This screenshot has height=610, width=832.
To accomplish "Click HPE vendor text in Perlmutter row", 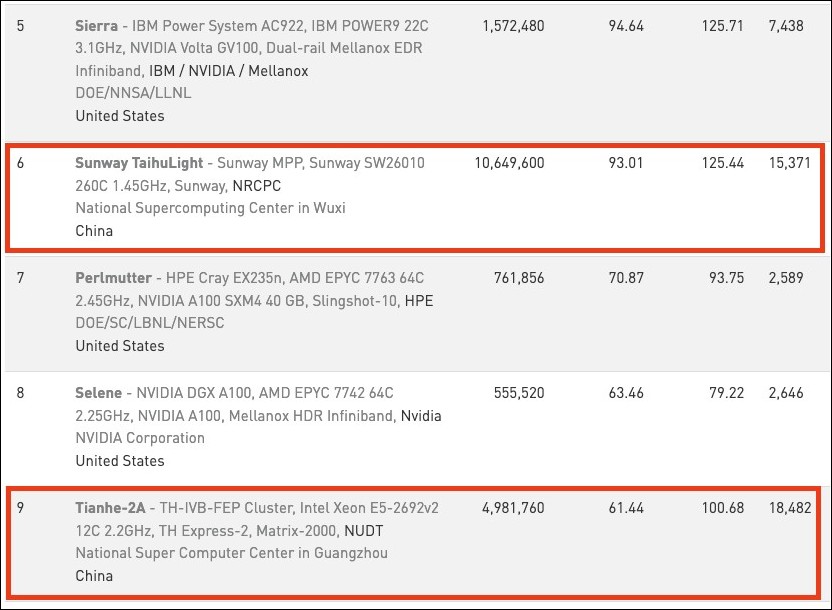I will (x=419, y=301).
